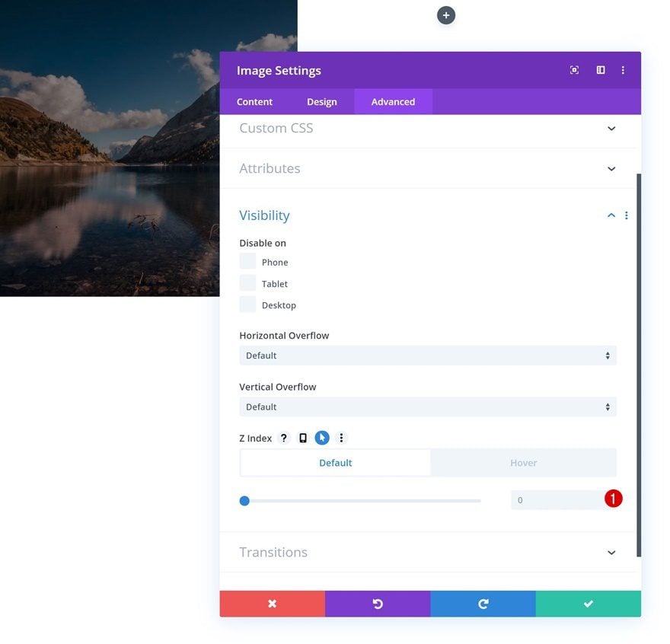Switch to the Content tab
The image size is (670, 644).
click(x=254, y=102)
